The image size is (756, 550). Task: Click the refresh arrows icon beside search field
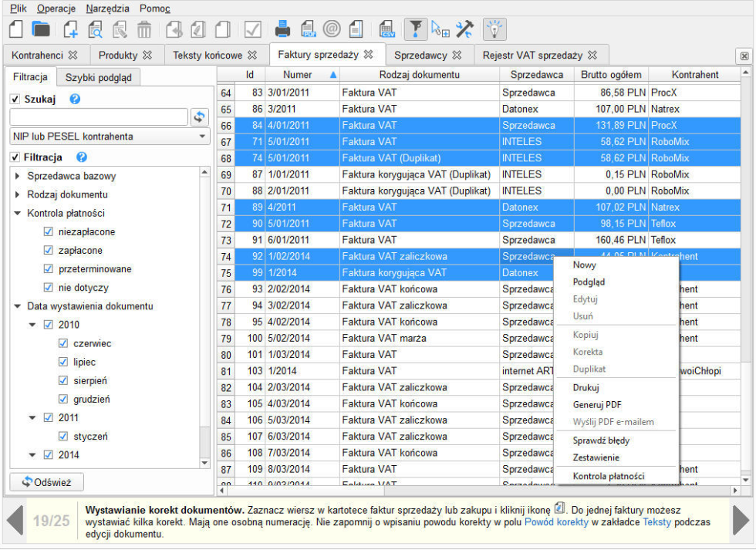point(200,116)
